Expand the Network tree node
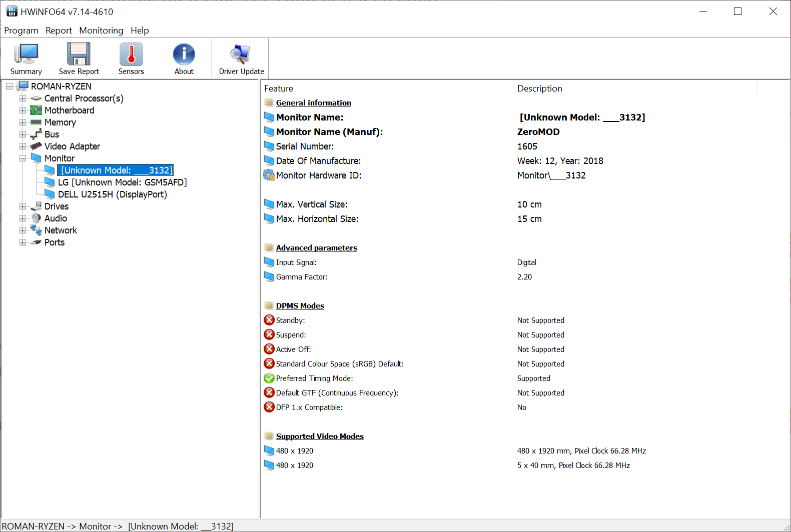The width and height of the screenshot is (791, 532). point(23,230)
